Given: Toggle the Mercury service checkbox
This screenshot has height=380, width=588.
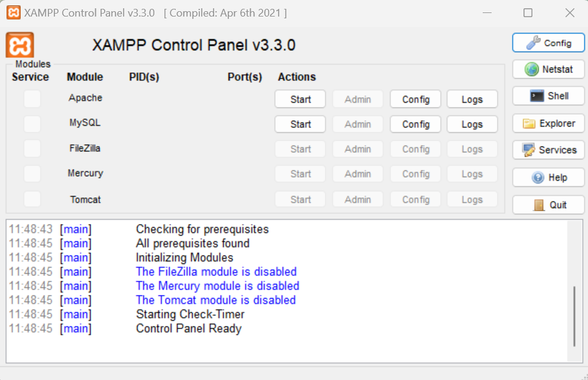Looking at the screenshot, I should click(x=33, y=174).
